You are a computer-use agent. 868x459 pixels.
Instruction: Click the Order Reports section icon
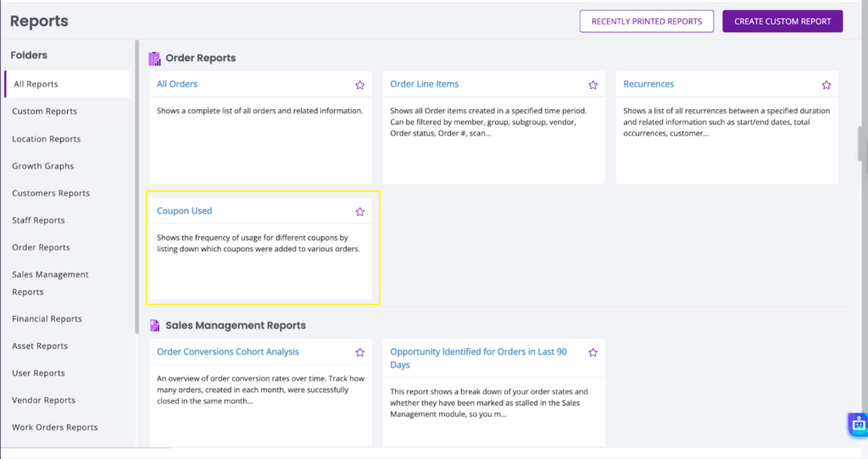click(154, 58)
